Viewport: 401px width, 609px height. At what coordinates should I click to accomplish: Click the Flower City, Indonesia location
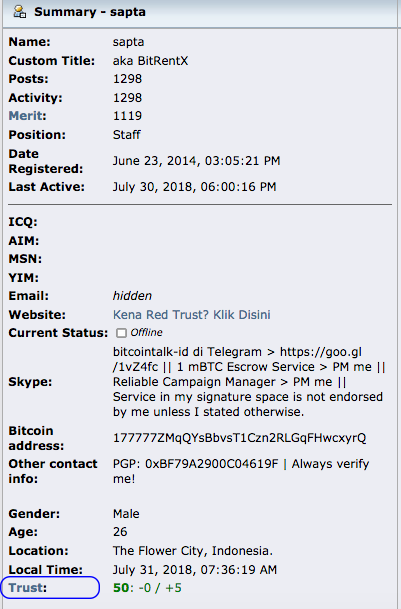pos(193,551)
